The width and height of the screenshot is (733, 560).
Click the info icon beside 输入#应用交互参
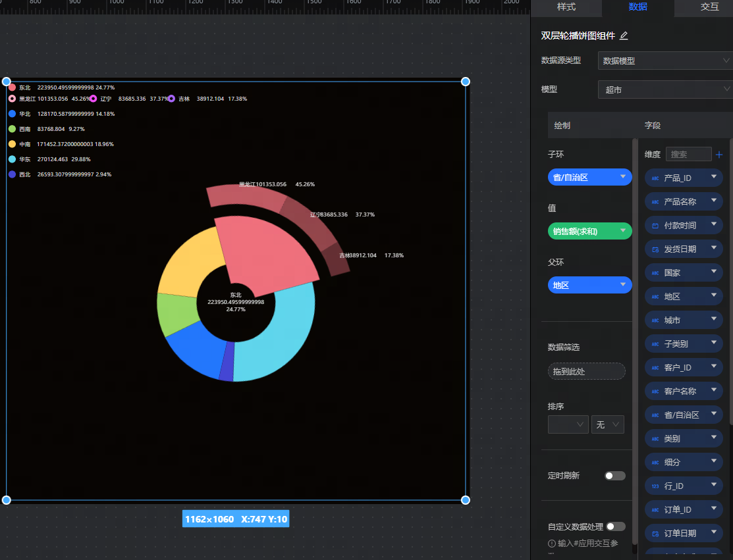point(552,544)
